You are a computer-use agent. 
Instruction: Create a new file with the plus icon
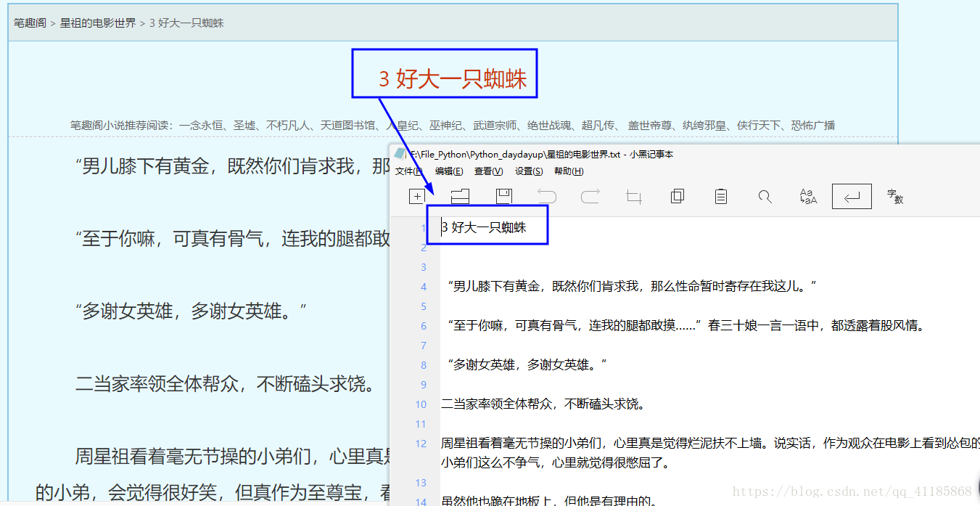416,196
